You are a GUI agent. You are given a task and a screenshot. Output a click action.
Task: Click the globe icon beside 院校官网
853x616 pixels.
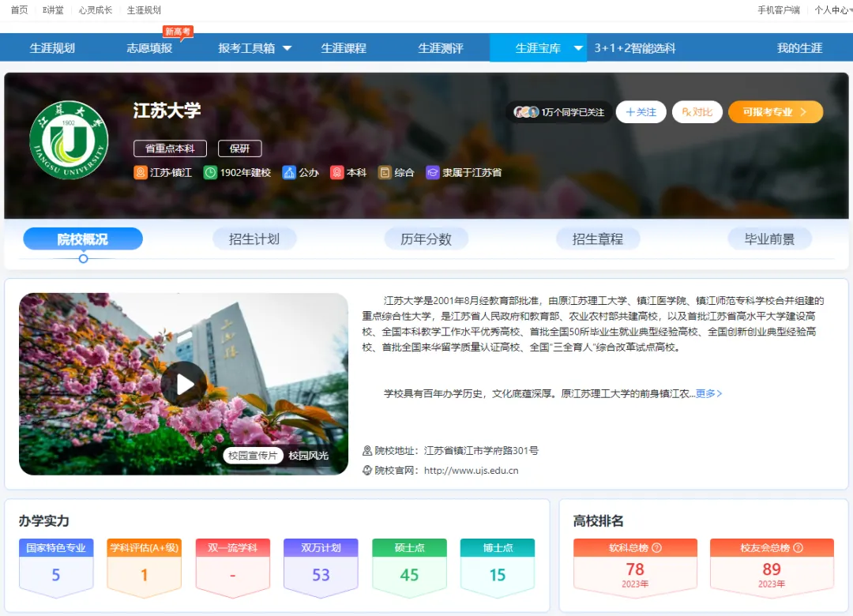coord(367,470)
